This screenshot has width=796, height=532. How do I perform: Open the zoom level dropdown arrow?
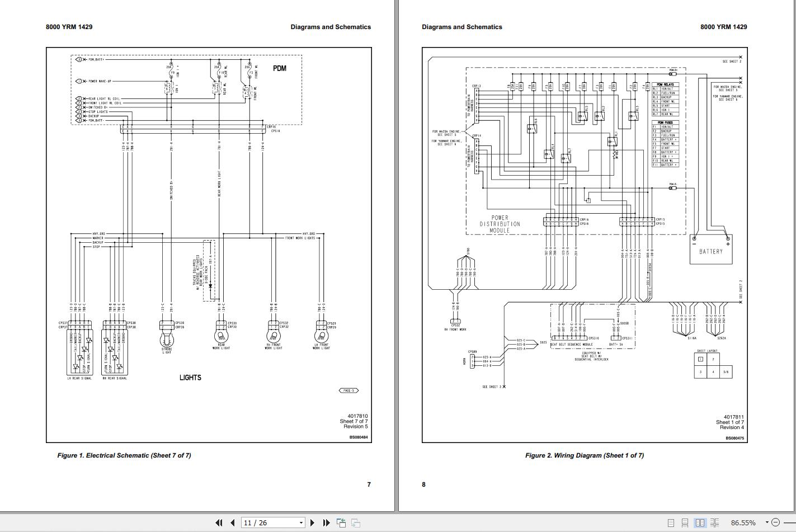click(767, 522)
